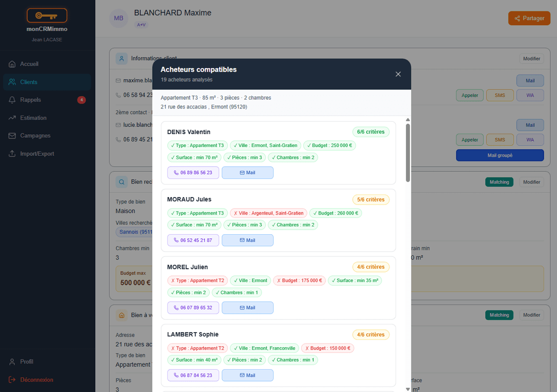Click the scrollbar down arrow in dialog
Image resolution: width=557 pixels, height=392 pixels.
(408, 389)
